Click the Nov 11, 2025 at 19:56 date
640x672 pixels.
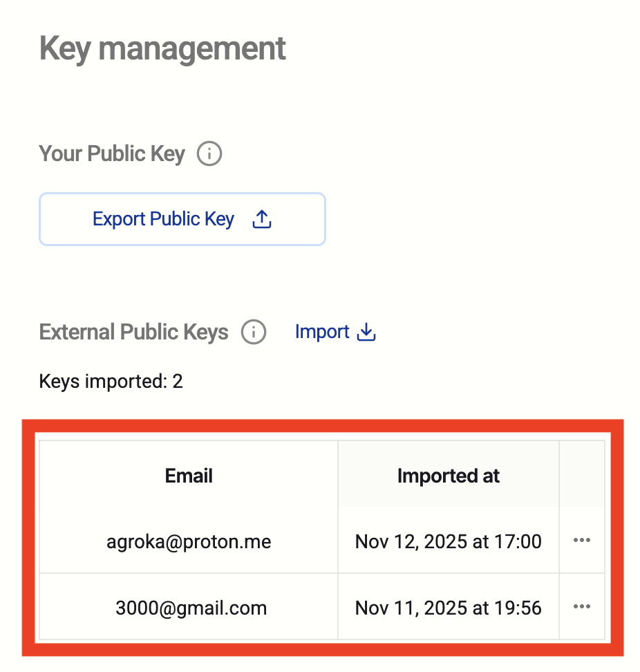click(449, 608)
